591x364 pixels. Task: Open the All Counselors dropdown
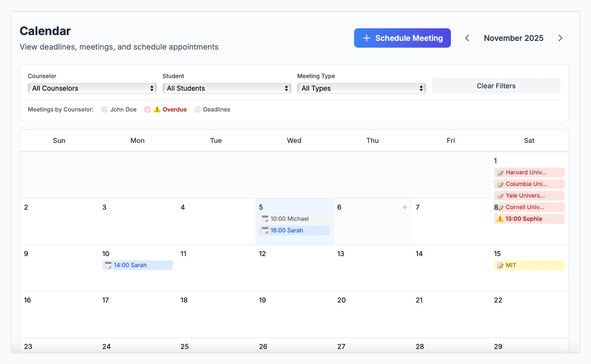pos(92,88)
